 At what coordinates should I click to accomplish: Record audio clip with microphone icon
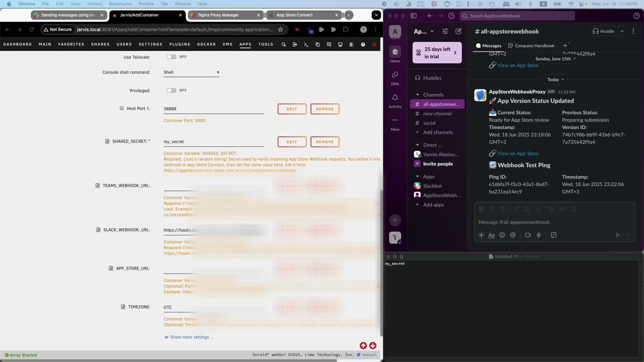pos(538,235)
